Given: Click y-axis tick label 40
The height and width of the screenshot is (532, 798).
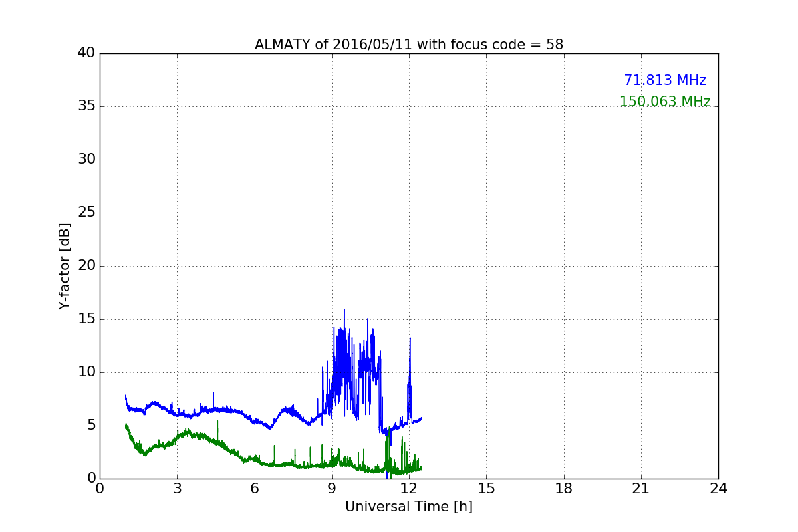Looking at the screenshot, I should [86, 53].
